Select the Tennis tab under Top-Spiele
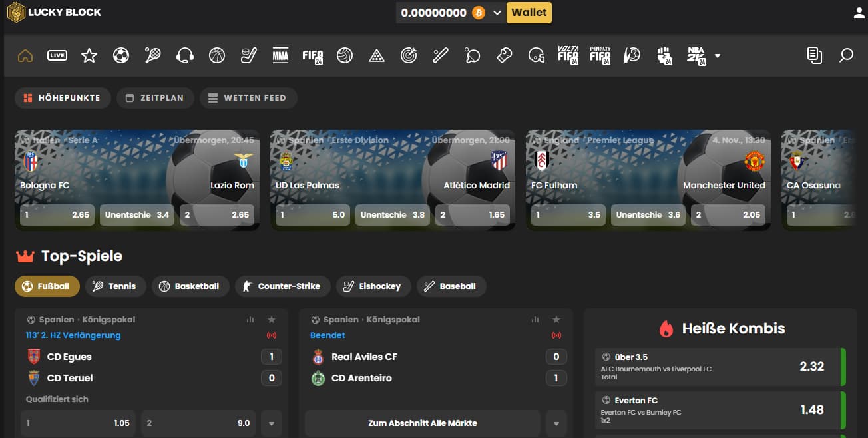 tap(114, 286)
